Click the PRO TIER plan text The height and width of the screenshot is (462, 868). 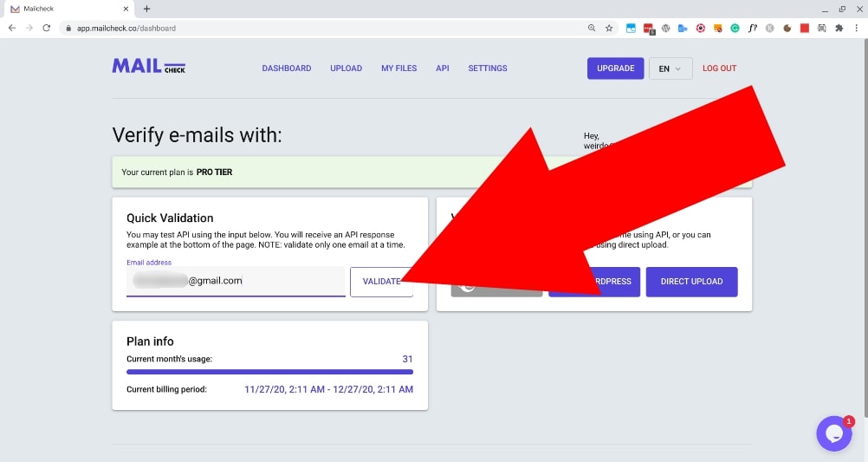coord(214,172)
